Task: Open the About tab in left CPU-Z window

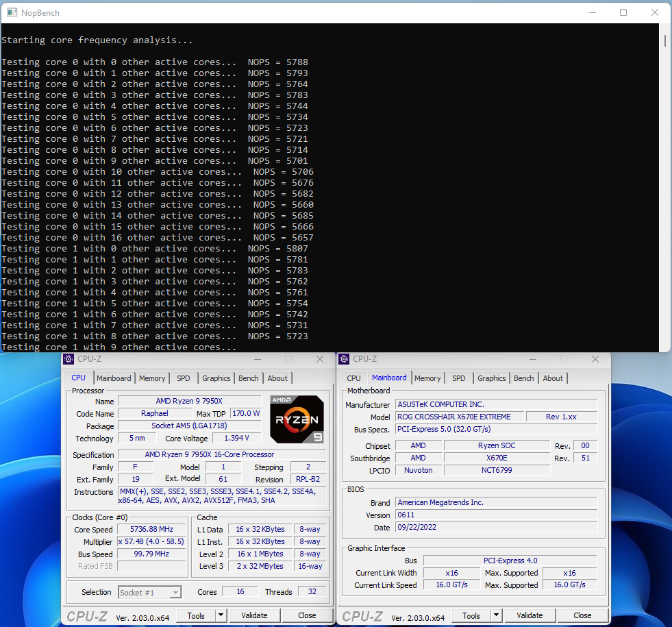Action: (x=277, y=378)
